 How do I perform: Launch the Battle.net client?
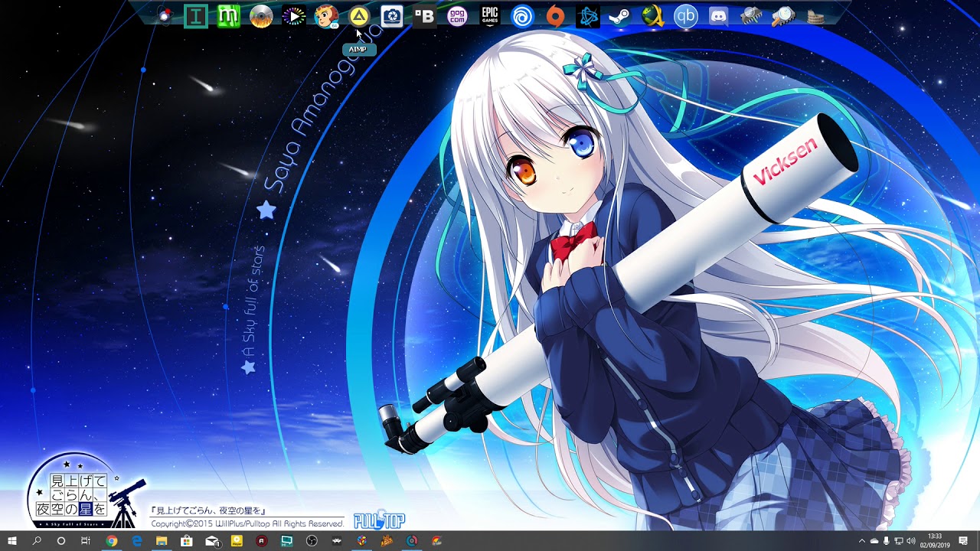click(588, 15)
